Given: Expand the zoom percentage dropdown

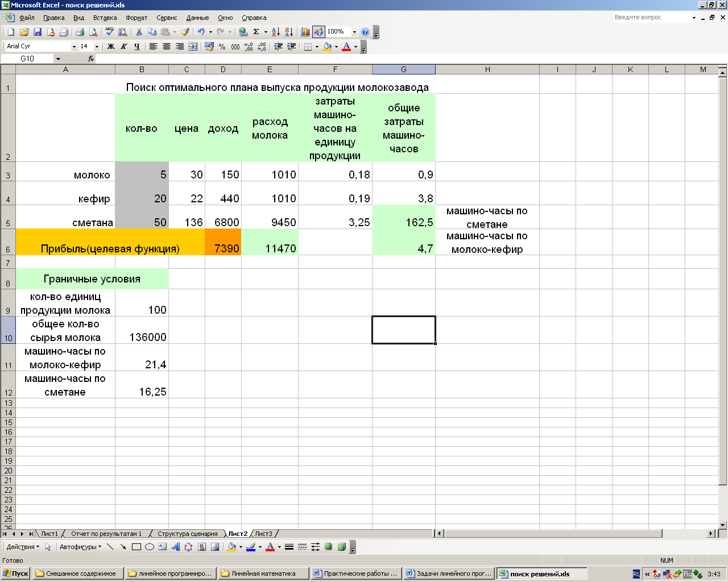Looking at the screenshot, I should pos(354,32).
